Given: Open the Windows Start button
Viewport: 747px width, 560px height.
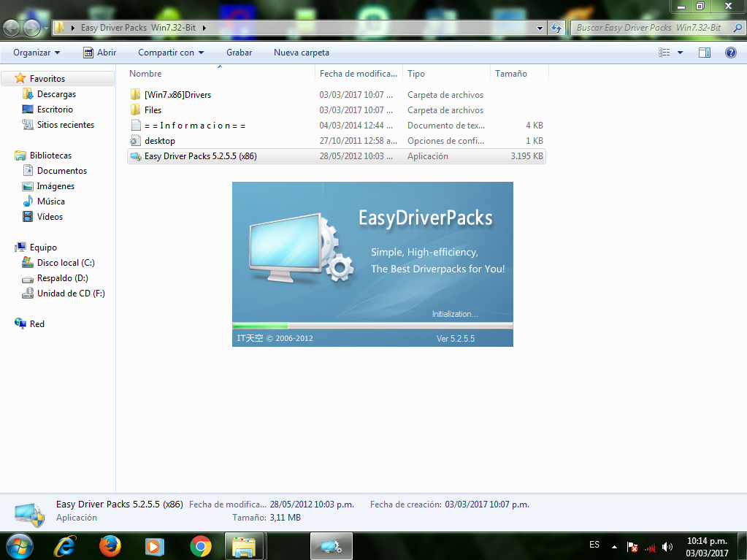Looking at the screenshot, I should pyautogui.click(x=20, y=546).
